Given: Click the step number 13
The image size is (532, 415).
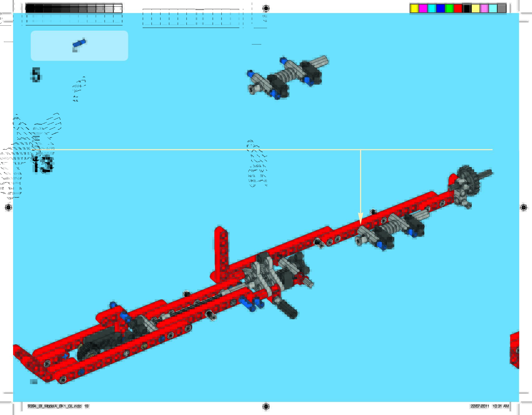Looking at the screenshot, I should [42, 164].
